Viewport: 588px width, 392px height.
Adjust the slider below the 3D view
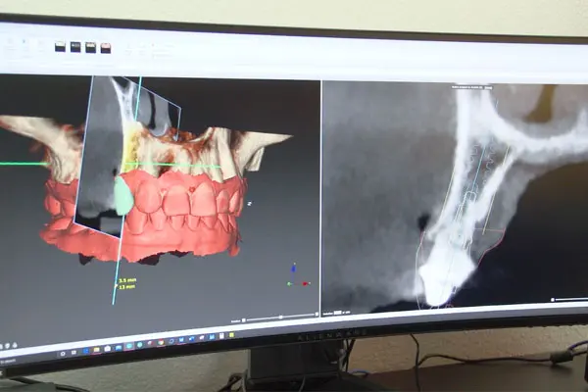(x=280, y=318)
